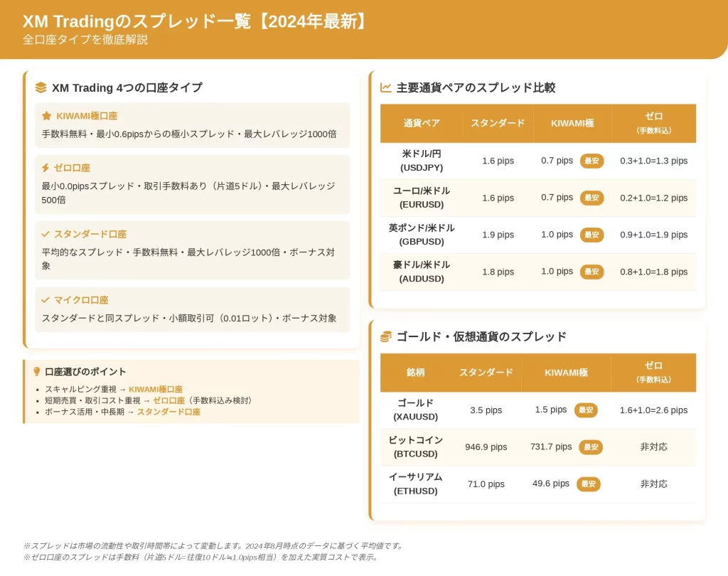Screen dimensions: 728x576
Task: Click the "0.7 pips" KIWAMI spread for EURUSD
Action: pos(557,198)
